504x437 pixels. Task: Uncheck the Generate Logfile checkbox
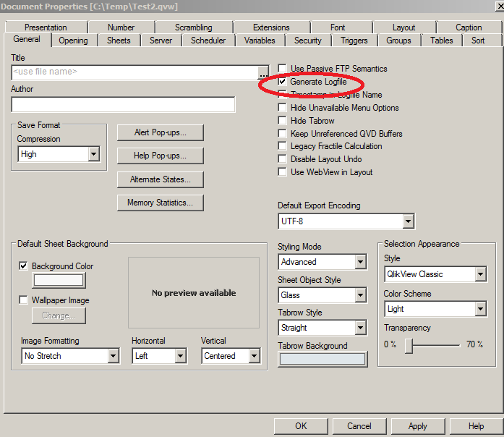click(282, 82)
